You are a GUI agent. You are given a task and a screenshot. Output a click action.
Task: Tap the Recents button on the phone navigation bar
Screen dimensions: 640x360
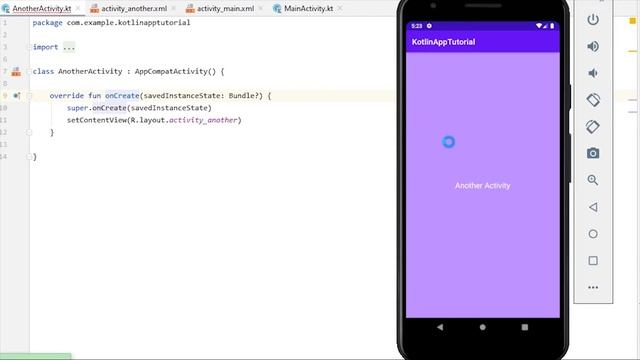[525, 327]
